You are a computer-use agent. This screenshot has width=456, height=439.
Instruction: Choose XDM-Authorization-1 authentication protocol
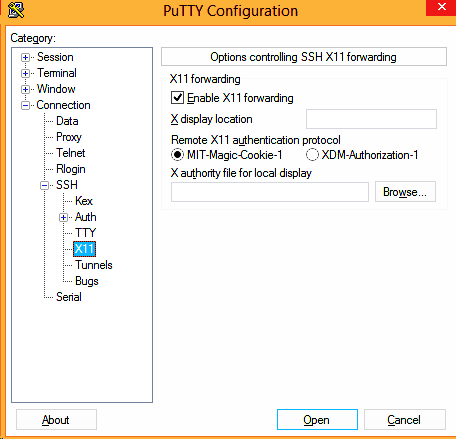pyautogui.click(x=312, y=155)
